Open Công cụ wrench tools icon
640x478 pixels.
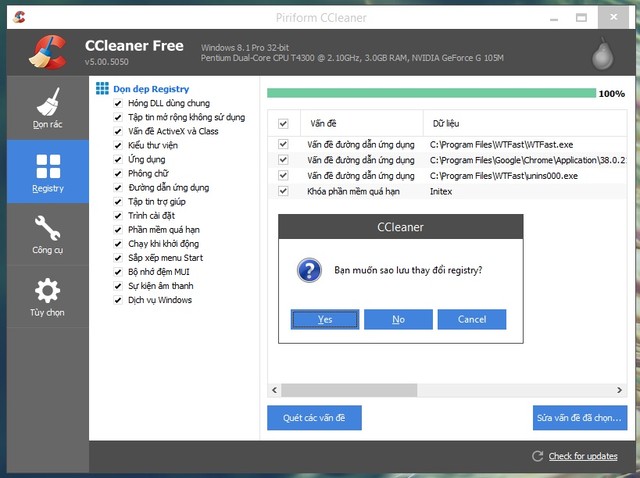(x=47, y=228)
